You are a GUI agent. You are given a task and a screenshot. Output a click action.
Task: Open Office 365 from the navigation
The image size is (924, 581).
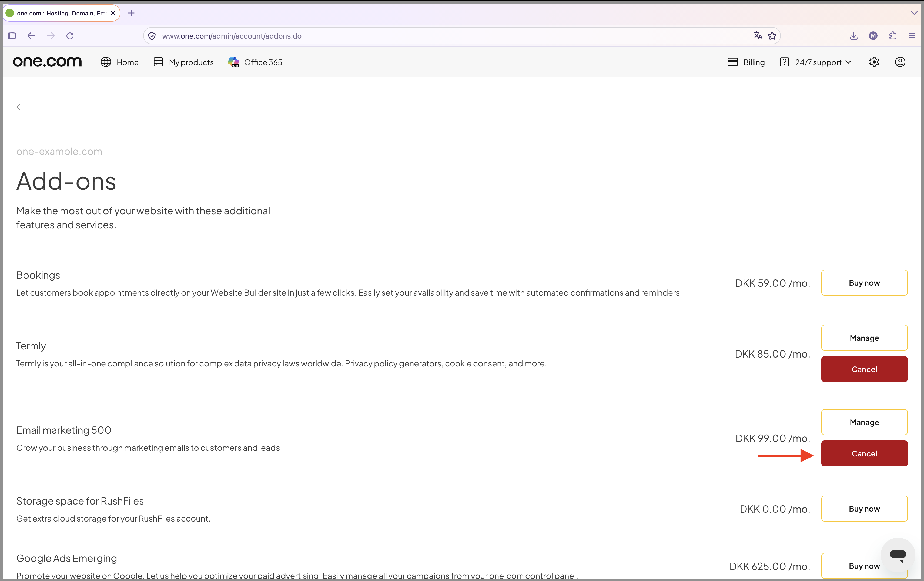click(x=255, y=62)
